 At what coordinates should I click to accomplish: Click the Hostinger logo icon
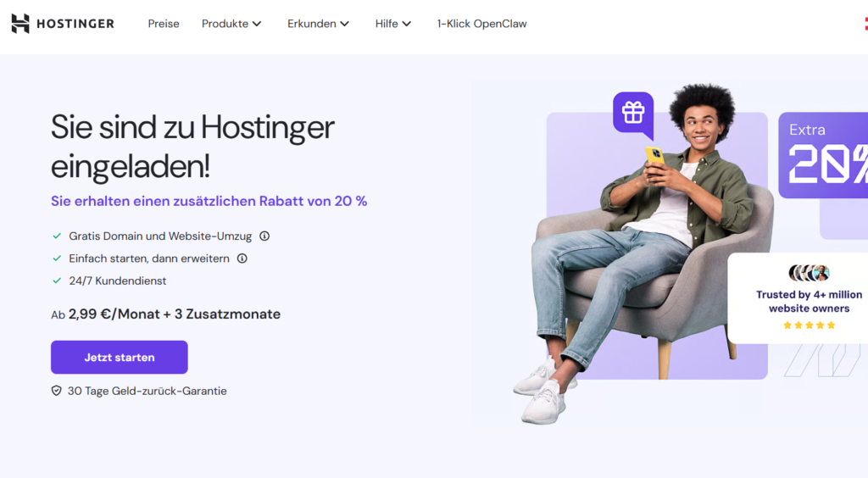(x=20, y=24)
